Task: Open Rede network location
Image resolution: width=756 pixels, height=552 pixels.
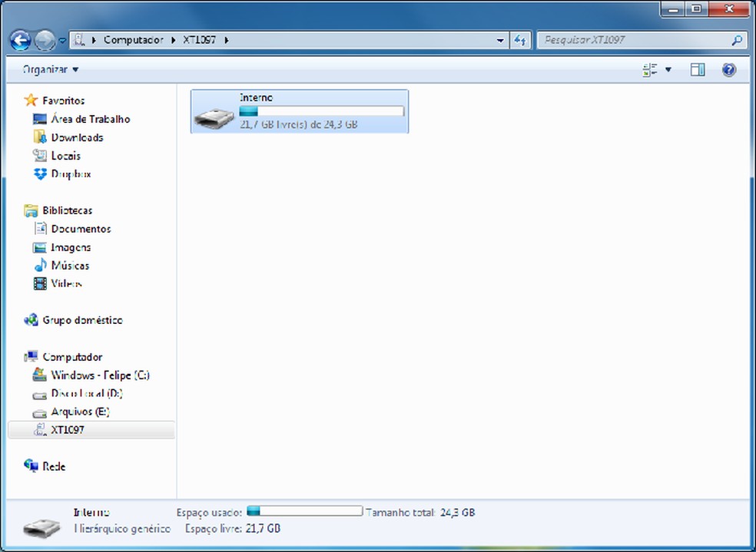Action: click(54, 466)
